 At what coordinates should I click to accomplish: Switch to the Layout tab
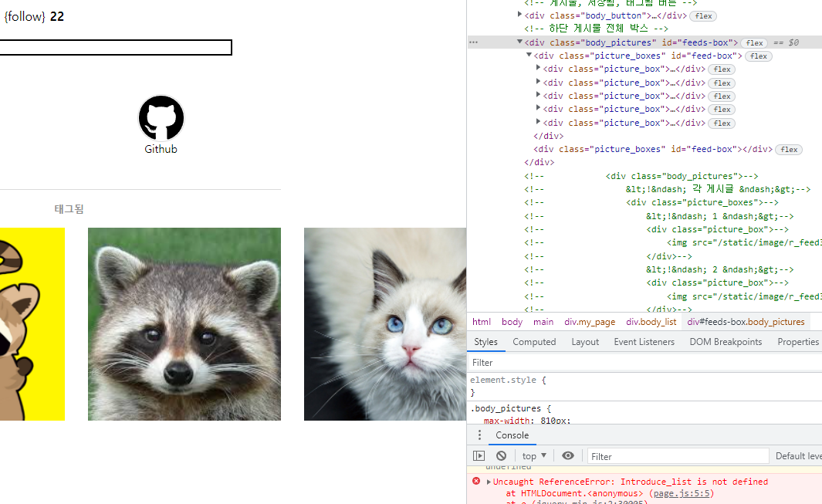[585, 342]
